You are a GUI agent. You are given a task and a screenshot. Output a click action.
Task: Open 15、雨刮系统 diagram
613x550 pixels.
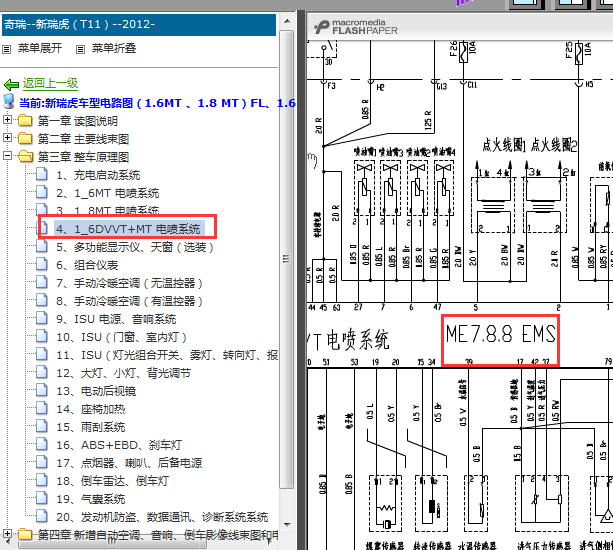[x=91, y=427]
